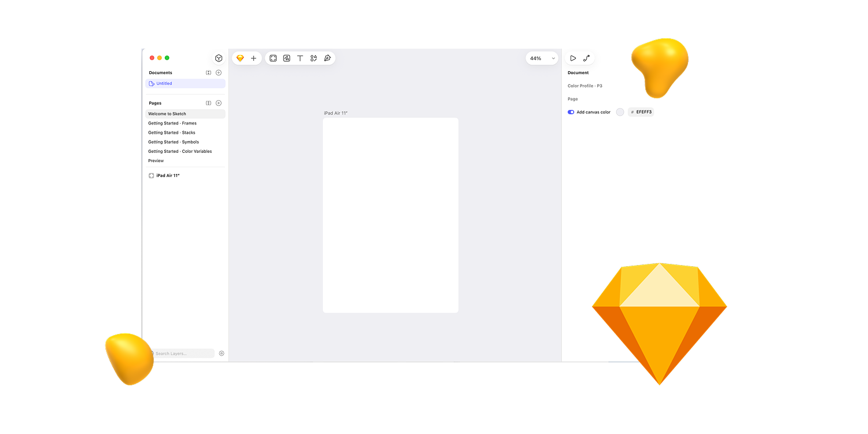Click the frame icon beside iPad Air 11" layer
Viewport: 868px width, 434px height.
(x=152, y=175)
